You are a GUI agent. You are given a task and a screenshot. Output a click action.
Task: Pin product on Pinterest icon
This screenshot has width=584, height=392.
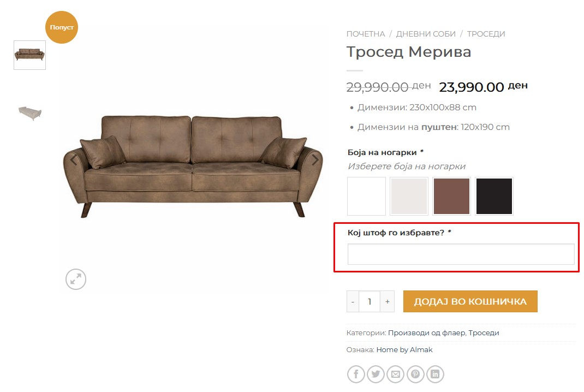(415, 374)
